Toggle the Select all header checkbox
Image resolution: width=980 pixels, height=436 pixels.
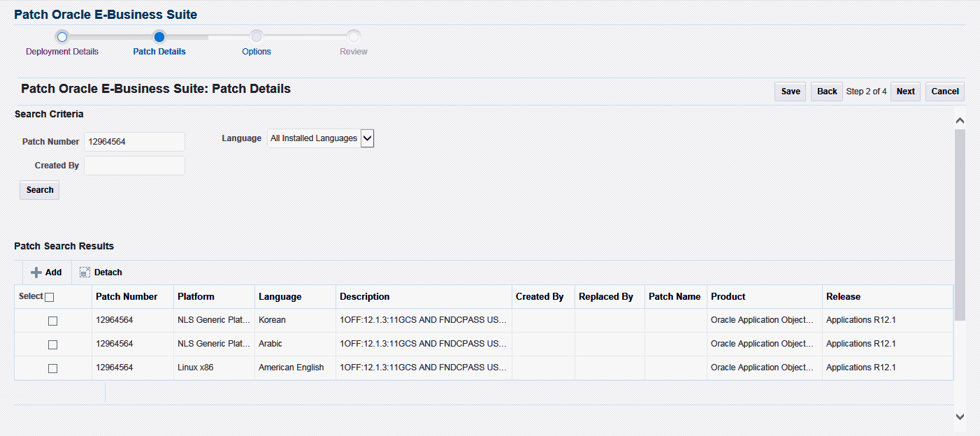pos(49,297)
